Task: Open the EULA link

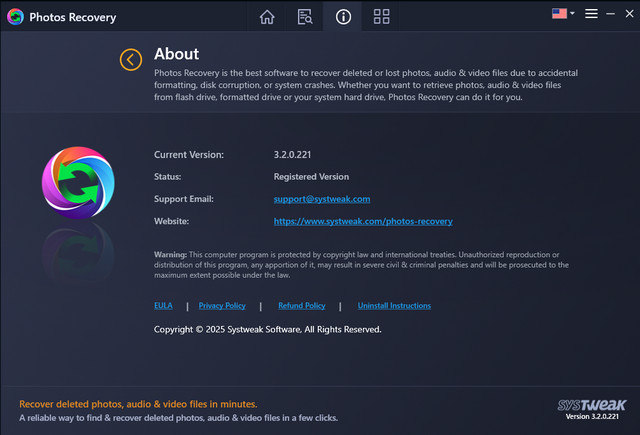Action: (x=163, y=306)
